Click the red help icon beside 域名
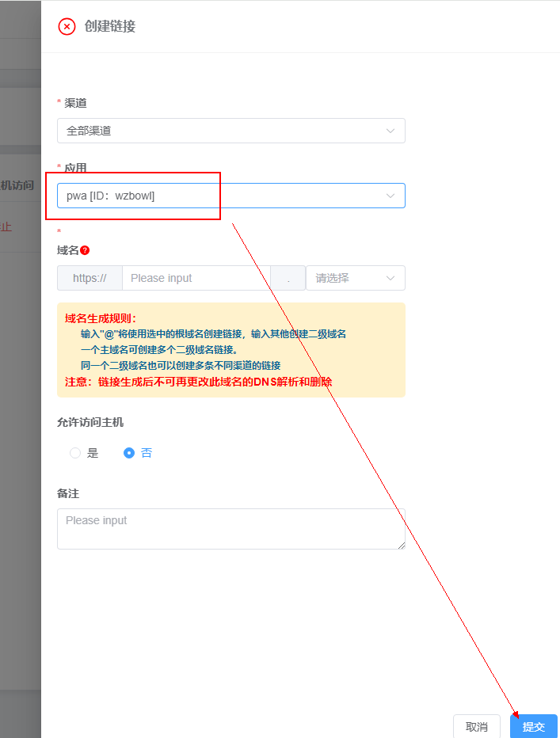560x738 pixels. coord(85,250)
